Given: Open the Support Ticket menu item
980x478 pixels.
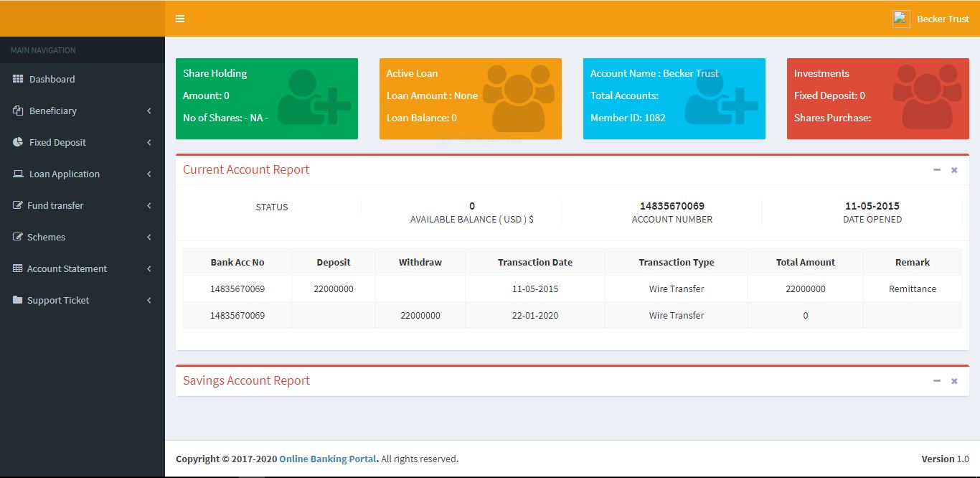Looking at the screenshot, I should (83, 300).
